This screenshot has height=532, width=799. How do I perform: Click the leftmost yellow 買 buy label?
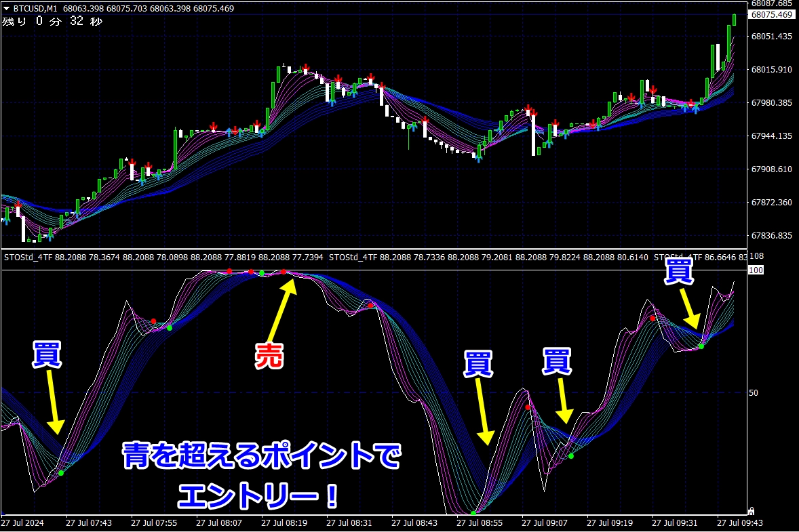[47, 355]
